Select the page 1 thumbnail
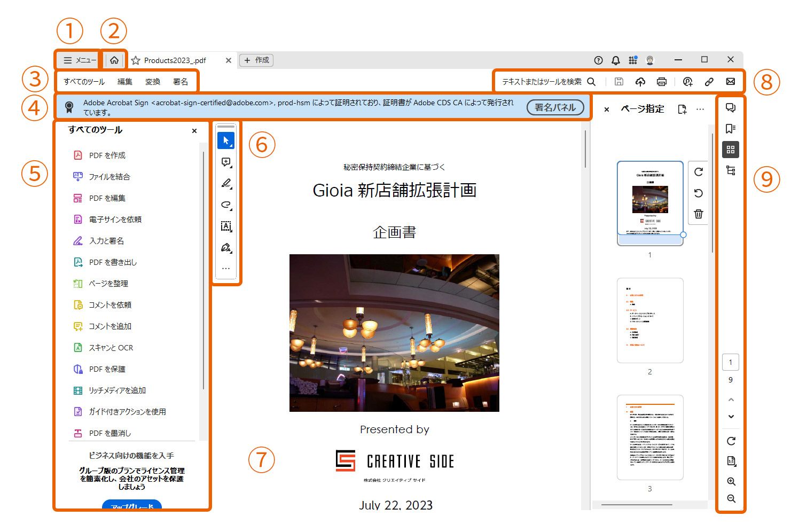Viewport: 799px width, 532px height. [650, 203]
